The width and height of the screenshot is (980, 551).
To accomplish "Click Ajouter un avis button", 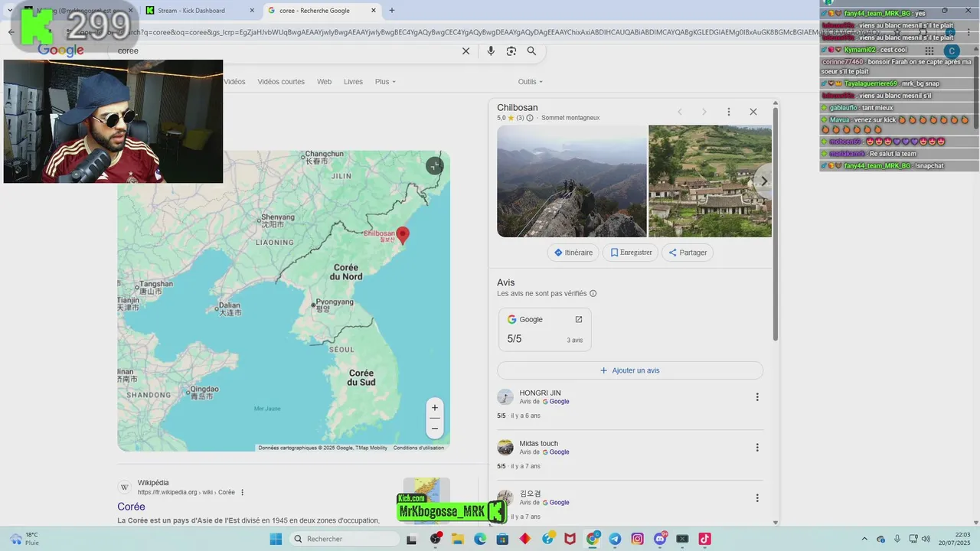I will [x=630, y=370].
